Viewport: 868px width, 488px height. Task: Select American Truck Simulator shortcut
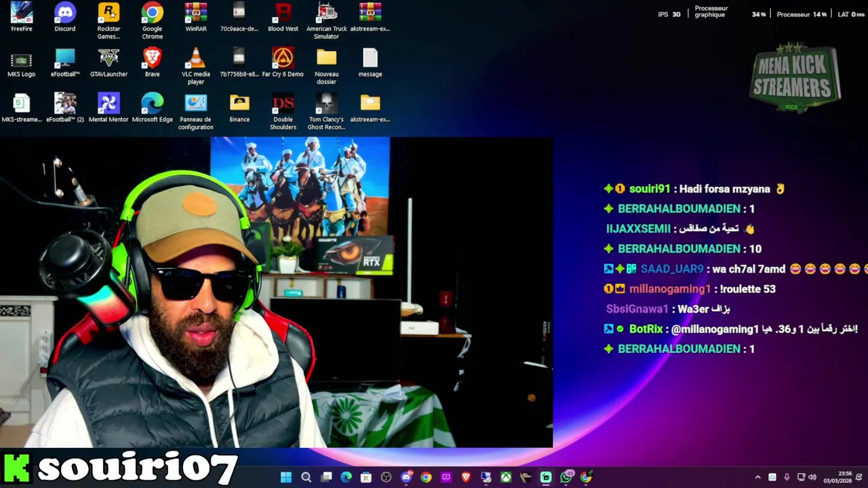tap(326, 20)
